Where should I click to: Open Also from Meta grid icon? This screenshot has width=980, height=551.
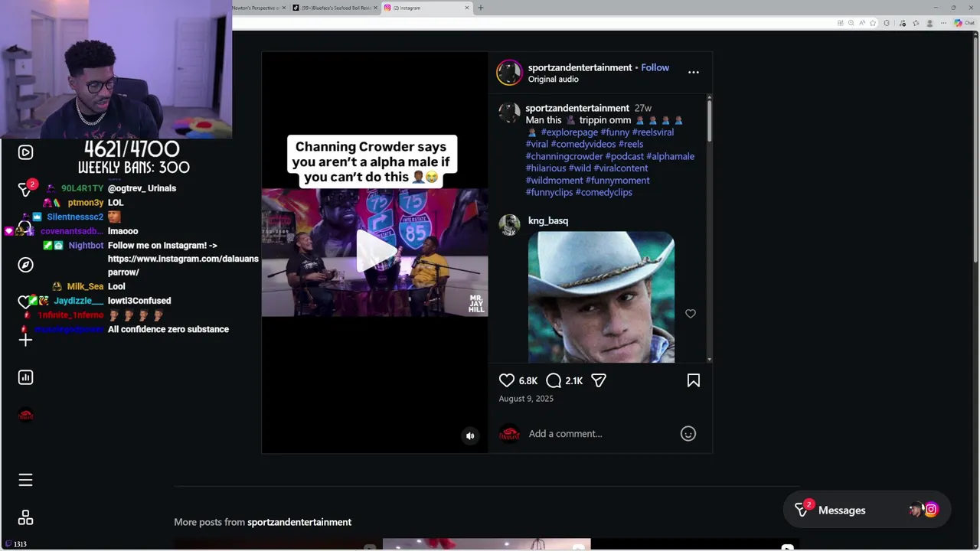tap(25, 518)
